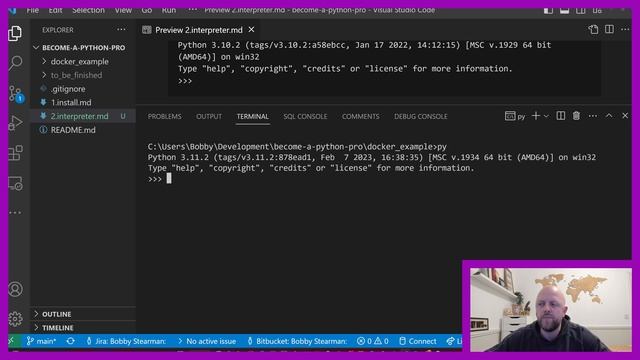Click the Show Source editor icon
Screen dimensions: 640x360
click(x=593, y=29)
